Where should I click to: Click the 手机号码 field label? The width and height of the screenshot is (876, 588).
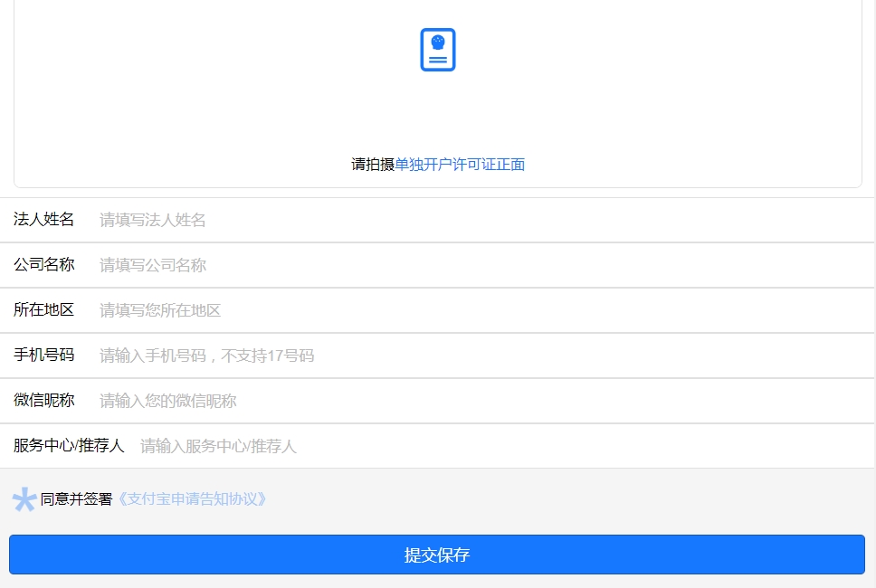tap(44, 356)
